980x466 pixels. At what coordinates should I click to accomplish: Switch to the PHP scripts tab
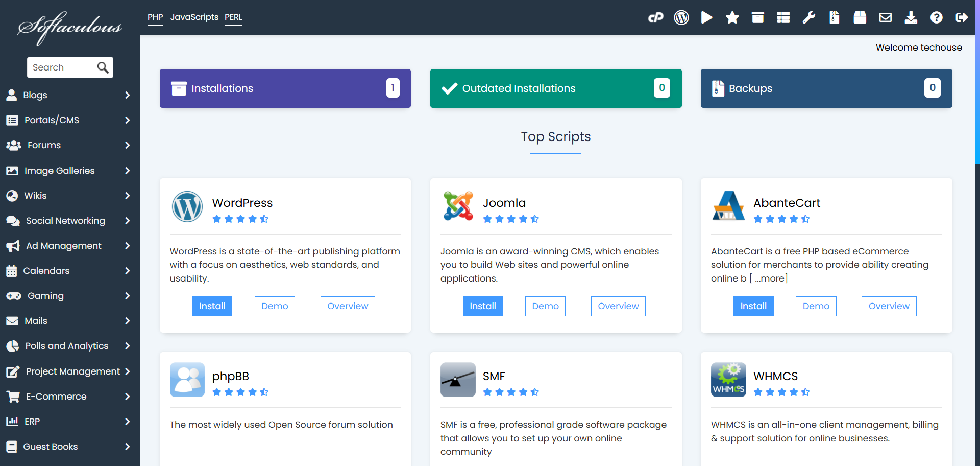(155, 17)
